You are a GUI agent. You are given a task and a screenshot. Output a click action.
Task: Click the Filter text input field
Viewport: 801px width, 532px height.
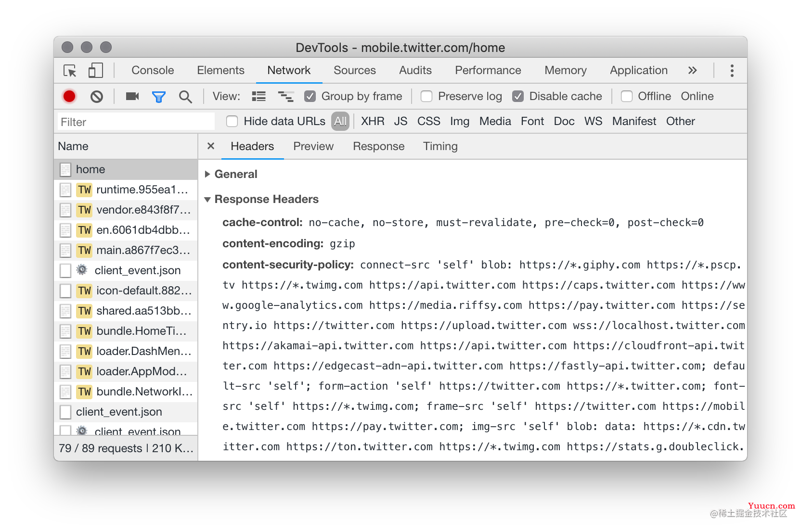point(136,122)
